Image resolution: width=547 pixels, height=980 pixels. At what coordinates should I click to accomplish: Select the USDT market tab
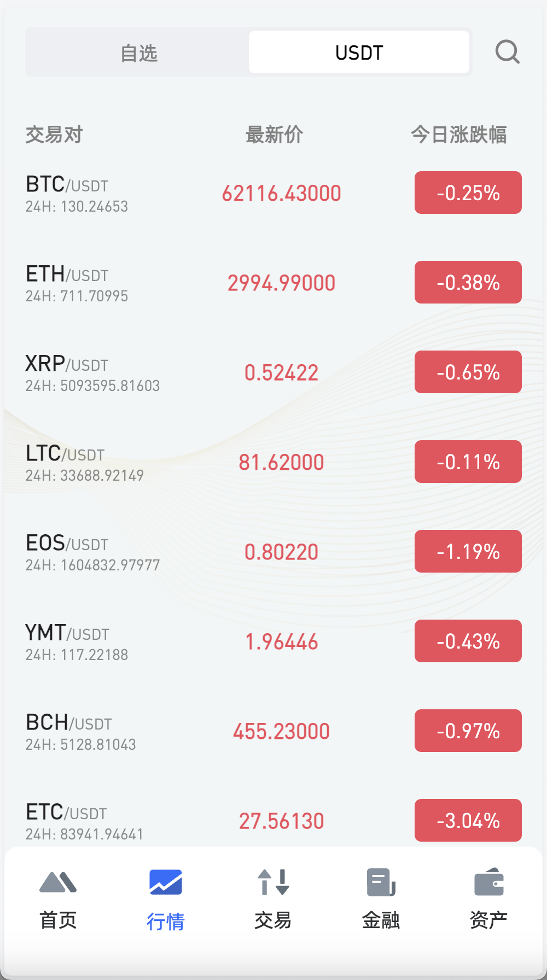point(359,52)
